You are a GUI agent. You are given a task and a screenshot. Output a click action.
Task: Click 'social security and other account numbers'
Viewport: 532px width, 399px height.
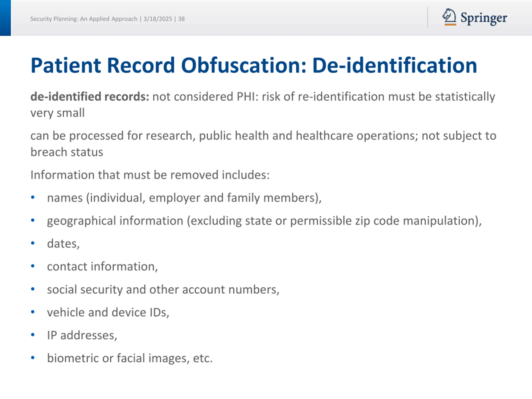(x=163, y=289)
